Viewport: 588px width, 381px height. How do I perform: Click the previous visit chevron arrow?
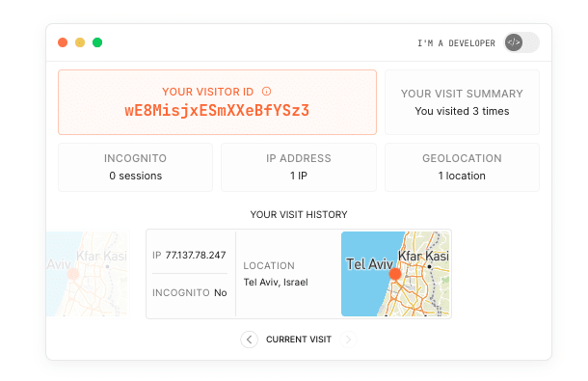tap(249, 340)
